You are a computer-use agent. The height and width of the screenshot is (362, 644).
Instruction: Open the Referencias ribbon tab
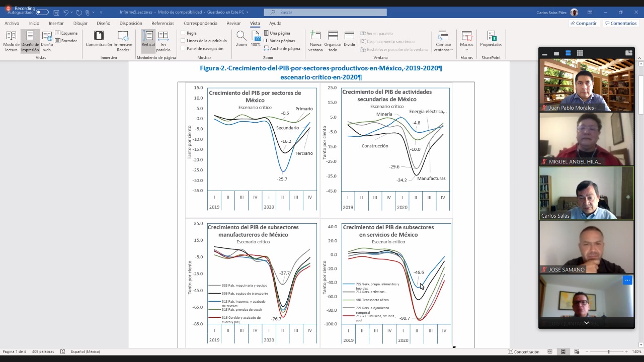[163, 23]
